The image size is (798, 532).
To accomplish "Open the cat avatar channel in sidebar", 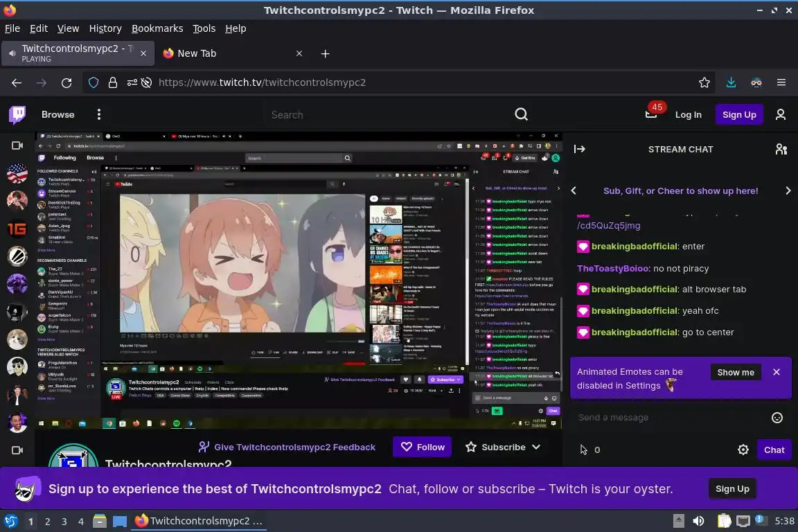I will (17, 339).
